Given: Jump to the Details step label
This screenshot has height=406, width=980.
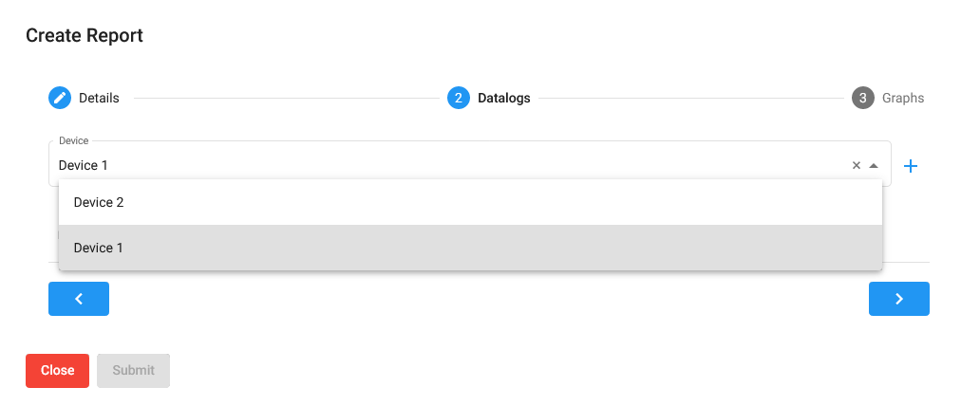Looking at the screenshot, I should (99, 98).
